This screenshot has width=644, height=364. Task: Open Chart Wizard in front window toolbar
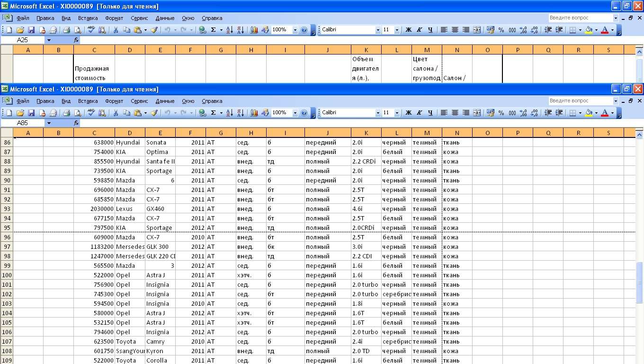coord(254,113)
